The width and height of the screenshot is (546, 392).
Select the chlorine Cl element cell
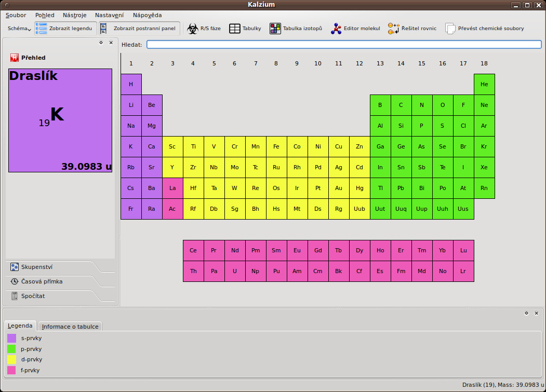(463, 126)
